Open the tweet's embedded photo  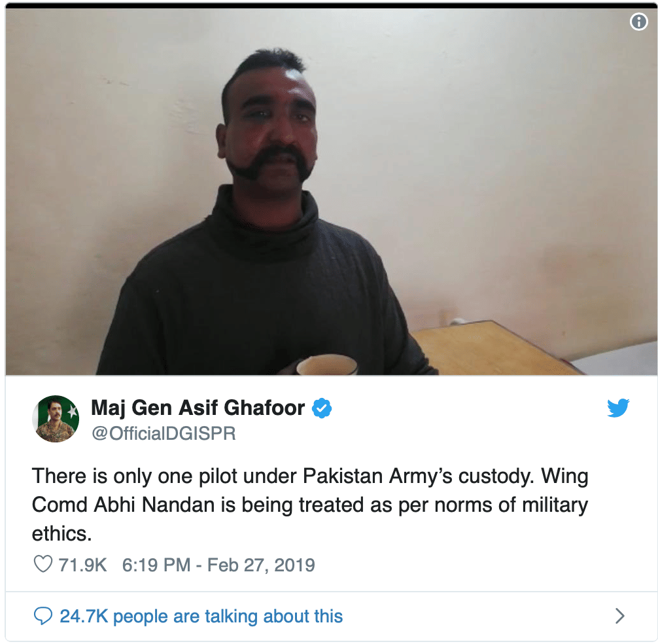[331, 191]
